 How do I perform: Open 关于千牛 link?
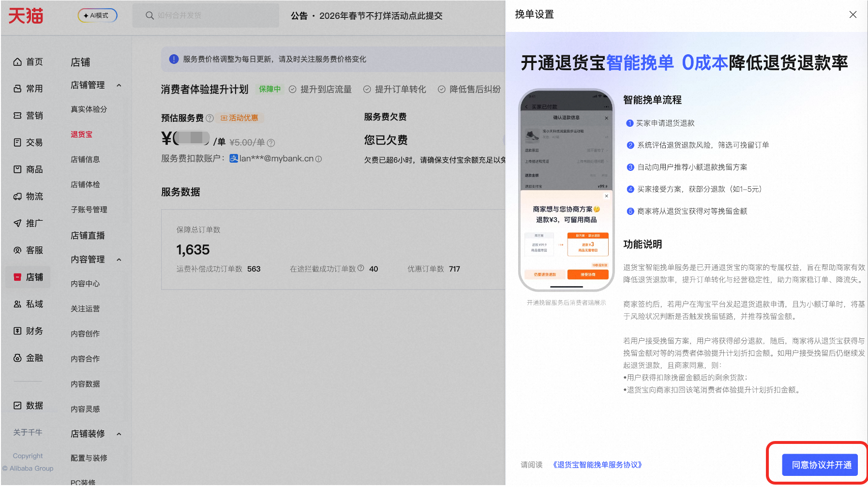click(28, 432)
